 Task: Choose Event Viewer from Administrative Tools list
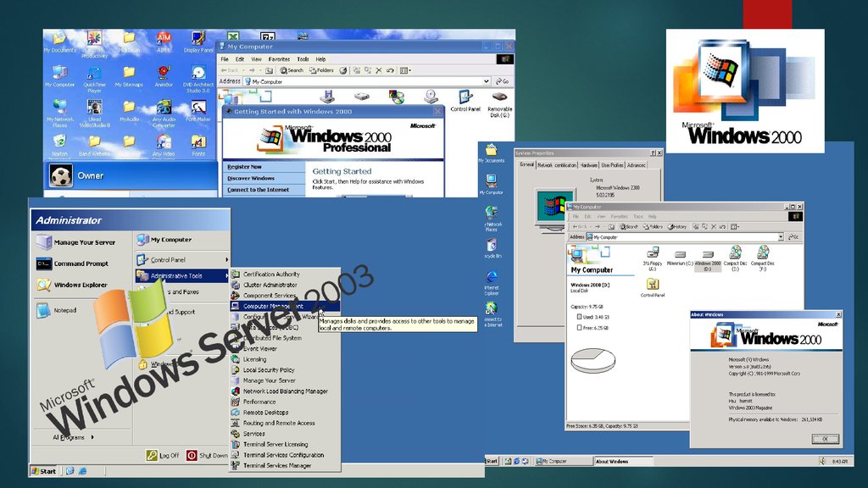click(x=285, y=348)
